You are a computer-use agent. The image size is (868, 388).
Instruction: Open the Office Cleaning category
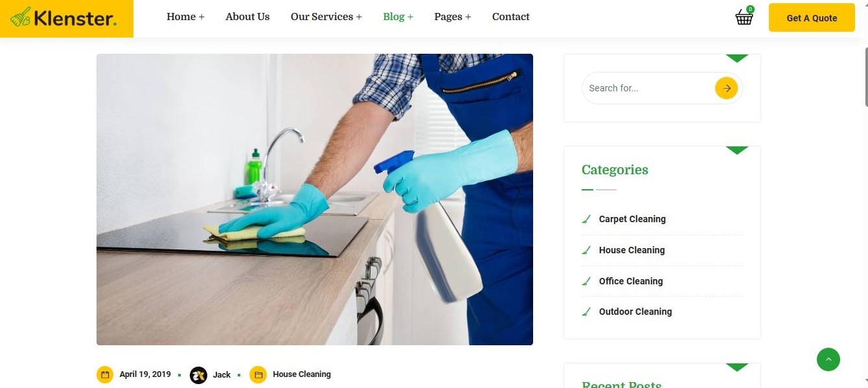pos(631,281)
